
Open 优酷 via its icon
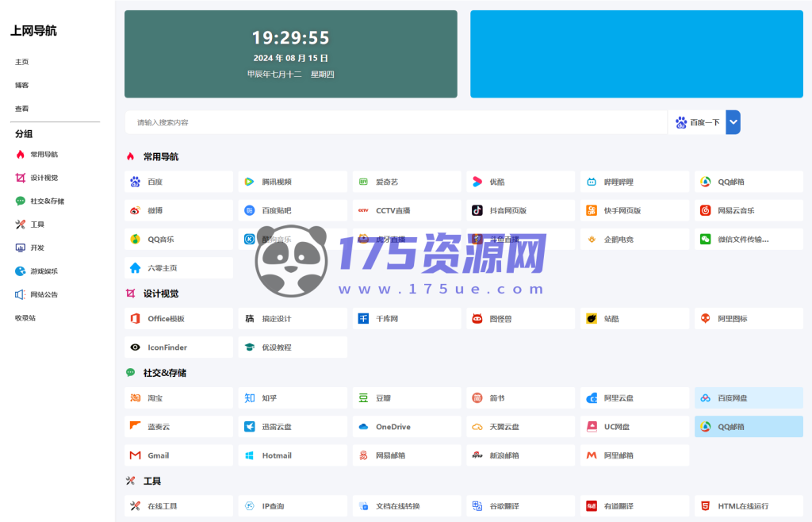(477, 182)
